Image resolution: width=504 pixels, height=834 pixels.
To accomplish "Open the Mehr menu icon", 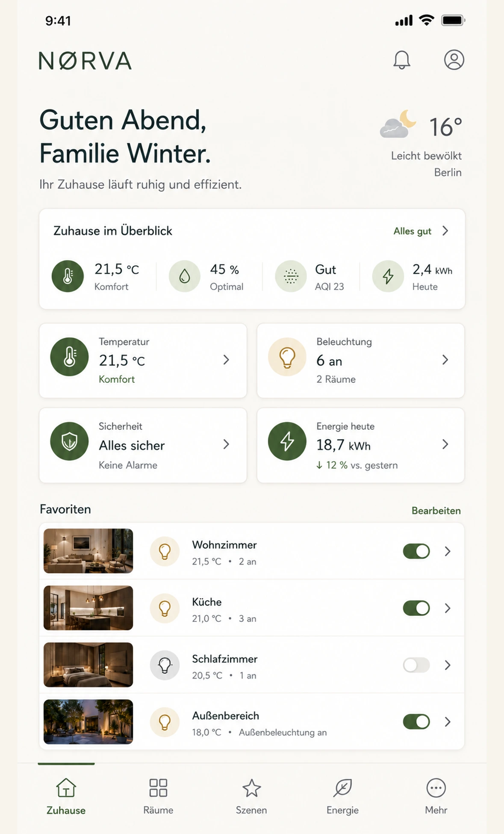I will pos(436,788).
